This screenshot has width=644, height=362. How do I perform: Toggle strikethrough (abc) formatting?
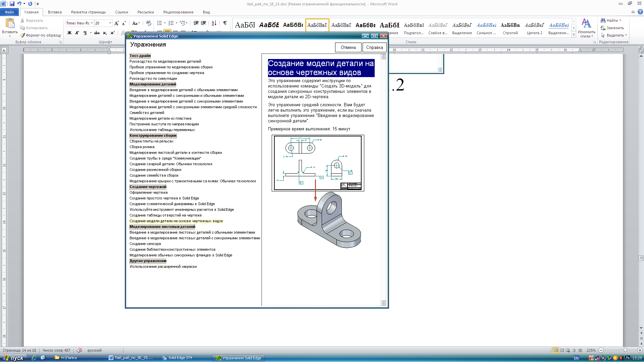[97, 33]
